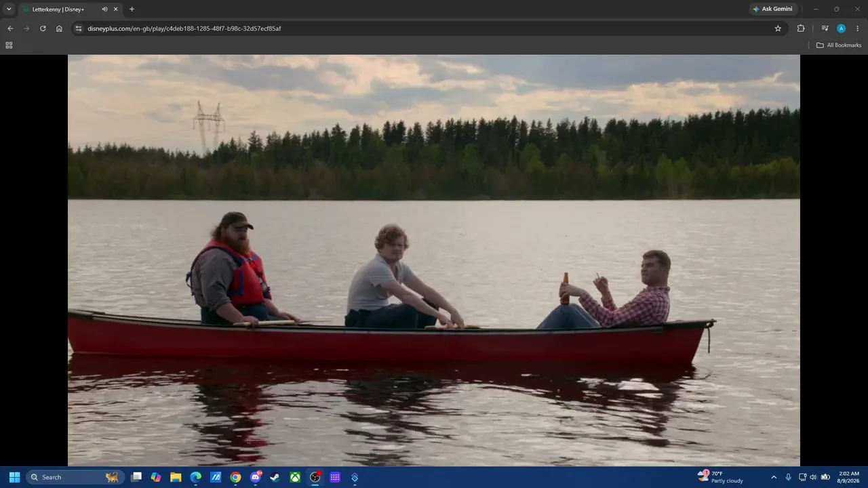Open the apps grid in bookmarks bar
The width and height of the screenshot is (868, 488).
(9, 45)
